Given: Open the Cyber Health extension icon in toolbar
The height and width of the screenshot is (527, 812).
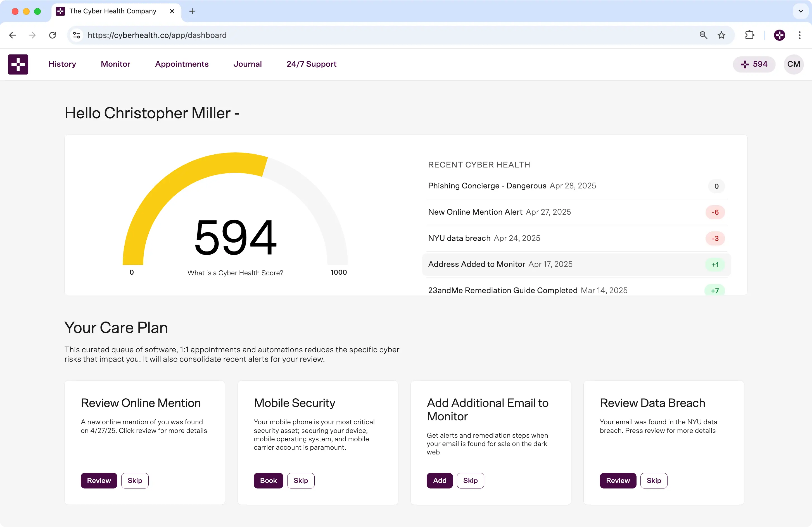Looking at the screenshot, I should pos(779,35).
